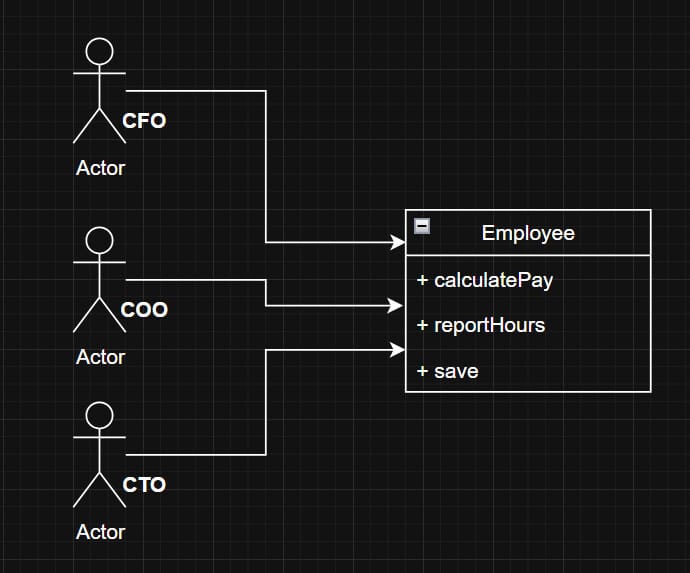This screenshot has width=690, height=573.
Task: Collapse the Employee class box
Action: click(x=422, y=226)
